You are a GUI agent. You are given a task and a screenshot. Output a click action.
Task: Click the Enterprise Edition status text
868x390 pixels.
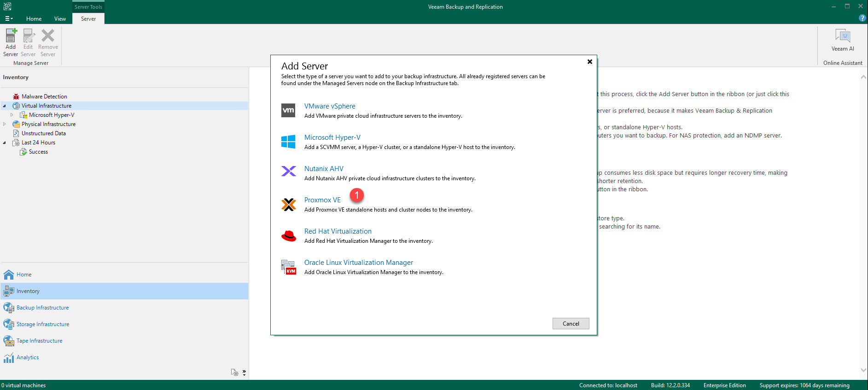coord(725,385)
